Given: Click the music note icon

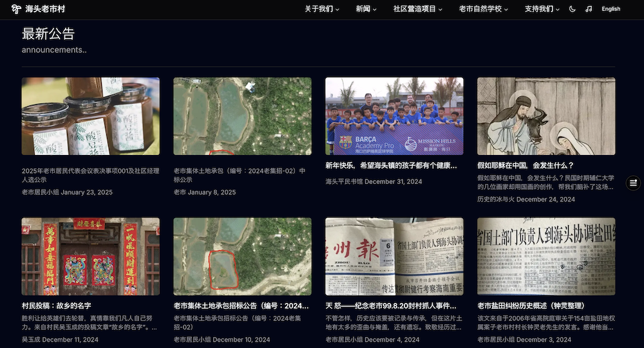Looking at the screenshot, I should point(589,9).
